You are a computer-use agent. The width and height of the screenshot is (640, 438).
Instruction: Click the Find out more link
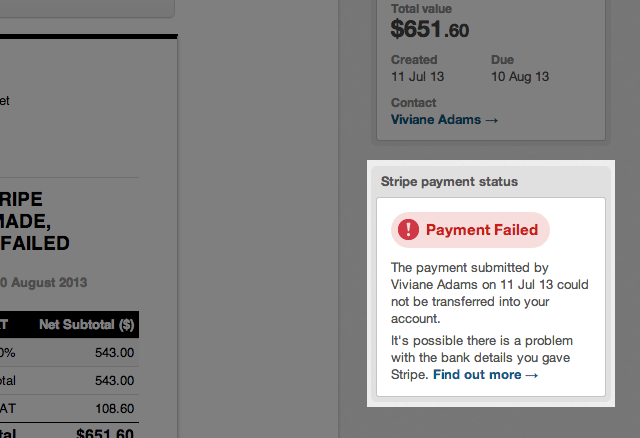point(477,375)
